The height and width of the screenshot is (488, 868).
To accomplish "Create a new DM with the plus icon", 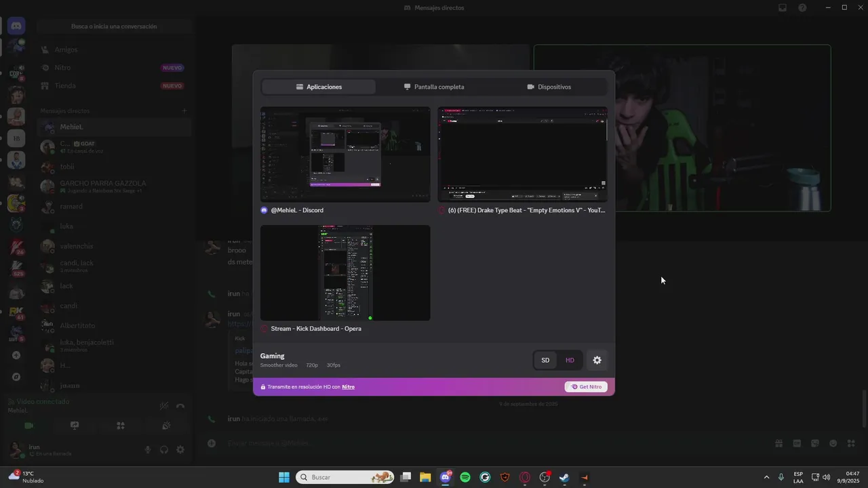I will (184, 110).
